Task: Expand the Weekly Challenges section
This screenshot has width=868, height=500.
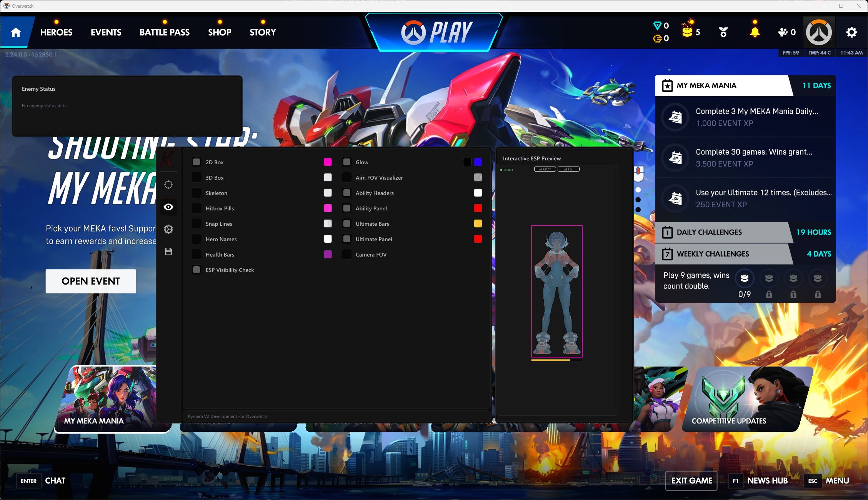Action: click(745, 254)
